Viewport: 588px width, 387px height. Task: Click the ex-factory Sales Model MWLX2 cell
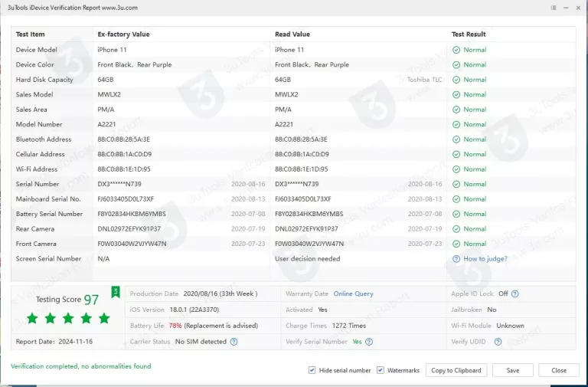point(109,94)
